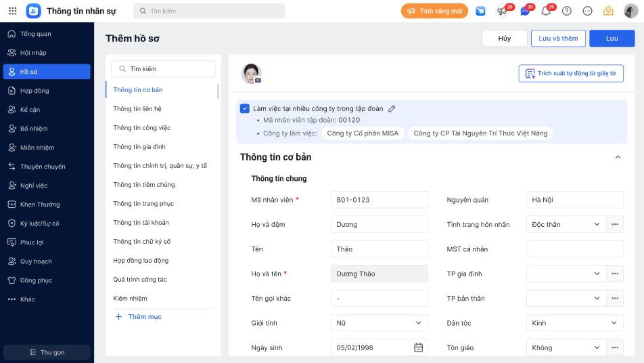The height and width of the screenshot is (363, 644).
Task: Click the Mã nhân viên input field
Action: pos(379,200)
